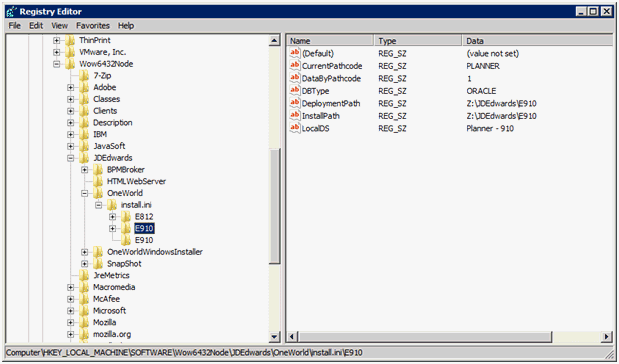Click the Registry Editor title bar icon

tap(12, 11)
